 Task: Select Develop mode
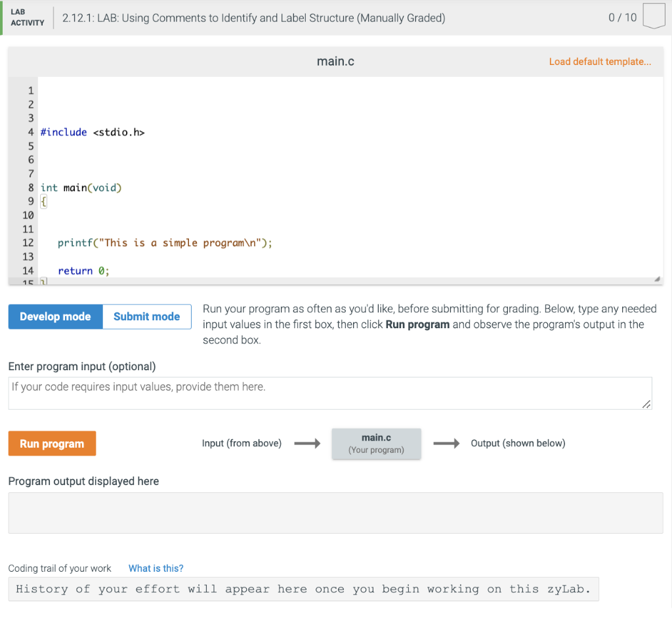point(55,316)
